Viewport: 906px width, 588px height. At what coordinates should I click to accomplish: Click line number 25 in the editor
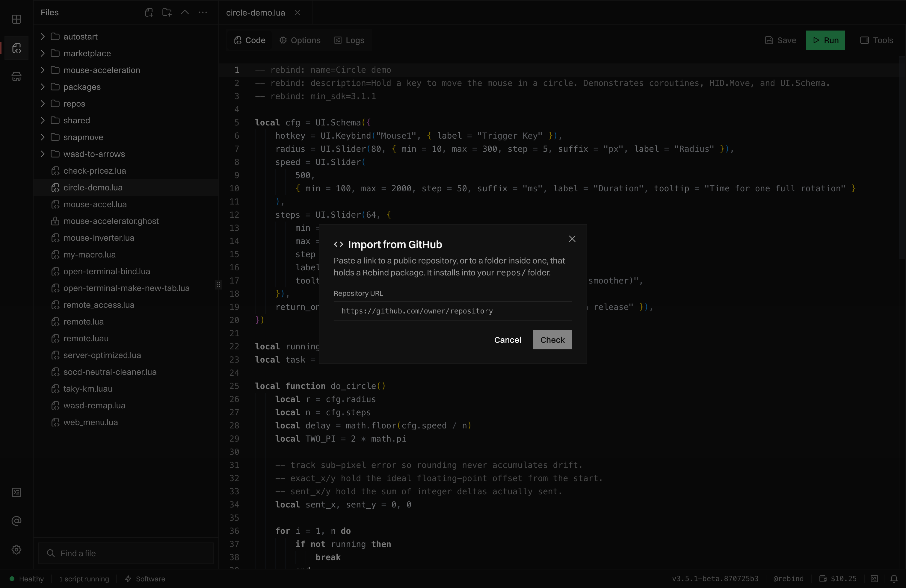pyautogui.click(x=234, y=386)
